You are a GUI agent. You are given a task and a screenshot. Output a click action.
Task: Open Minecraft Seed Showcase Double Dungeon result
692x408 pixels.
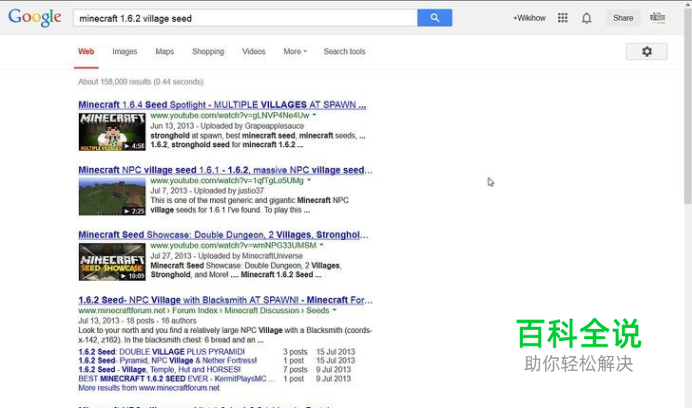pyautogui.click(x=223, y=235)
